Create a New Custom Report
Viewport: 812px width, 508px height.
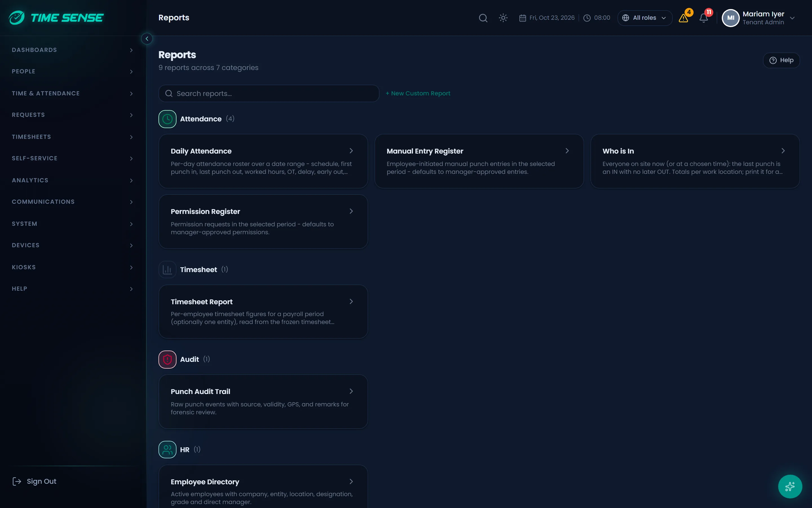[x=418, y=93]
